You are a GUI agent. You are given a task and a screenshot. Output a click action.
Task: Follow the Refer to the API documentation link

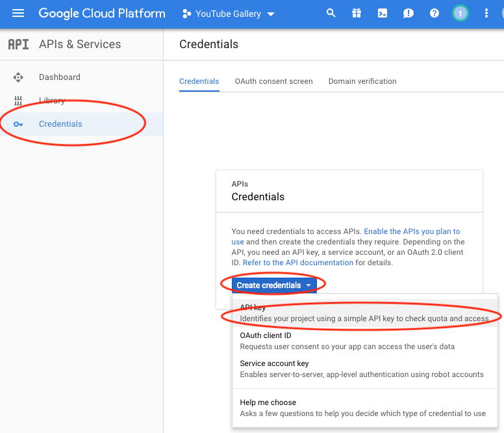[298, 263]
